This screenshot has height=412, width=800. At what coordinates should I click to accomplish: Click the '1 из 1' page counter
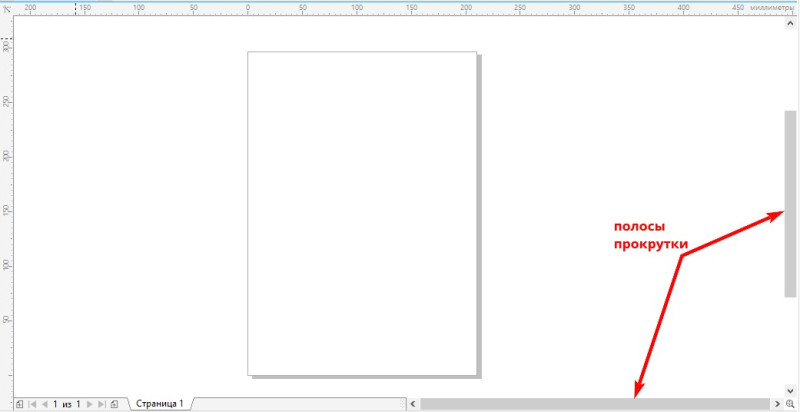click(x=67, y=404)
